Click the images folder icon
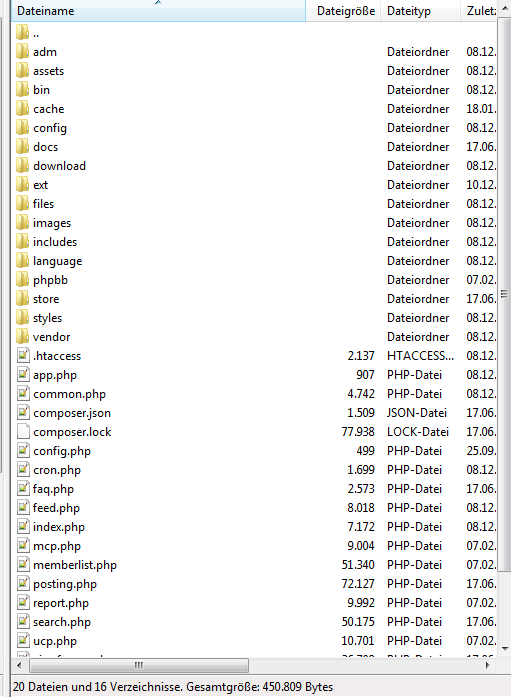The height and width of the screenshot is (697, 511). (x=22, y=223)
